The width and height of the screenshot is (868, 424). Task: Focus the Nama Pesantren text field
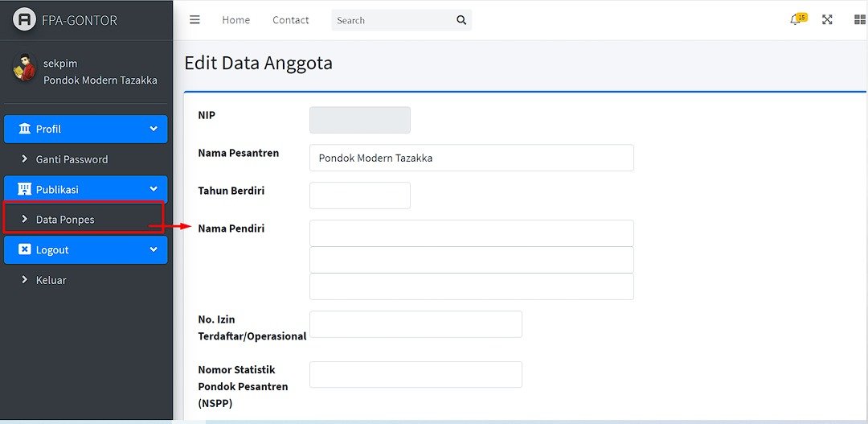(x=471, y=158)
